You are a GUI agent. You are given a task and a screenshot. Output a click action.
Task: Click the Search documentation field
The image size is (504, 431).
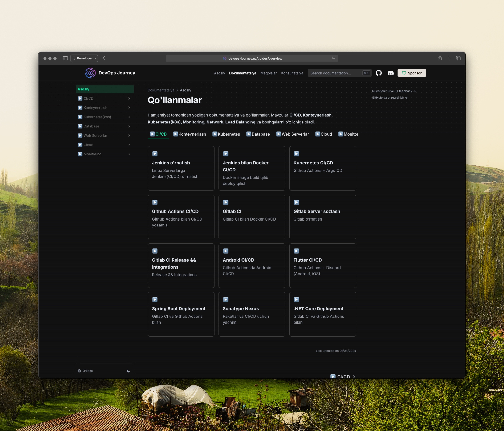point(340,73)
